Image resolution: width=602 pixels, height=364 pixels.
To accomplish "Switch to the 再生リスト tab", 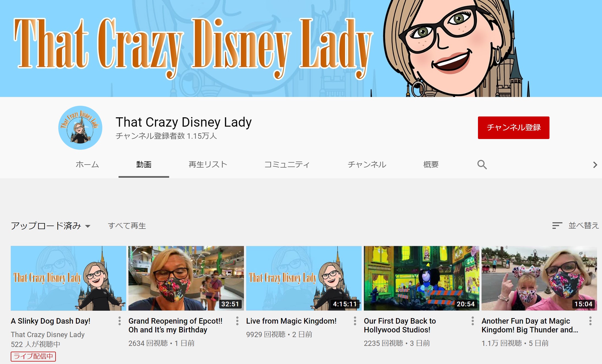I will [208, 165].
